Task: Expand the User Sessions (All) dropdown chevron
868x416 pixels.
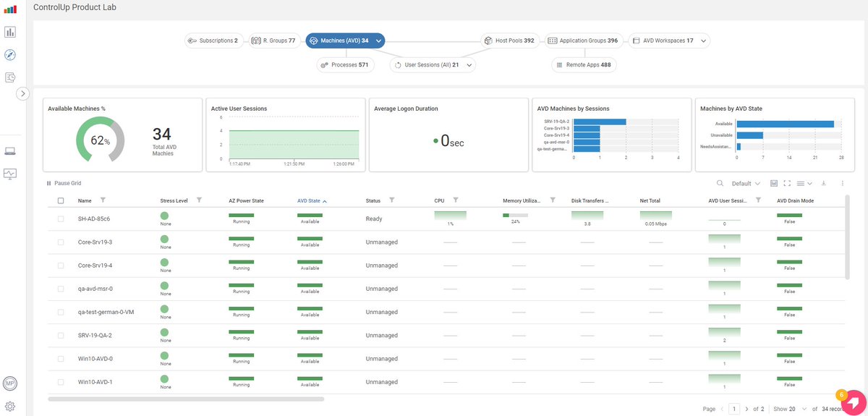Action: pyautogui.click(x=469, y=65)
